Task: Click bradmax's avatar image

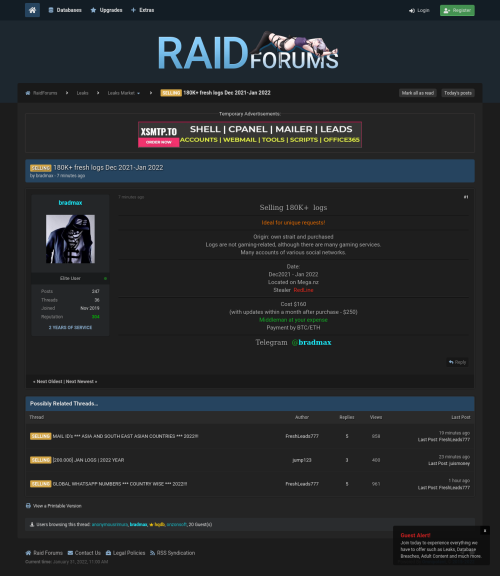Action: [x=70, y=239]
